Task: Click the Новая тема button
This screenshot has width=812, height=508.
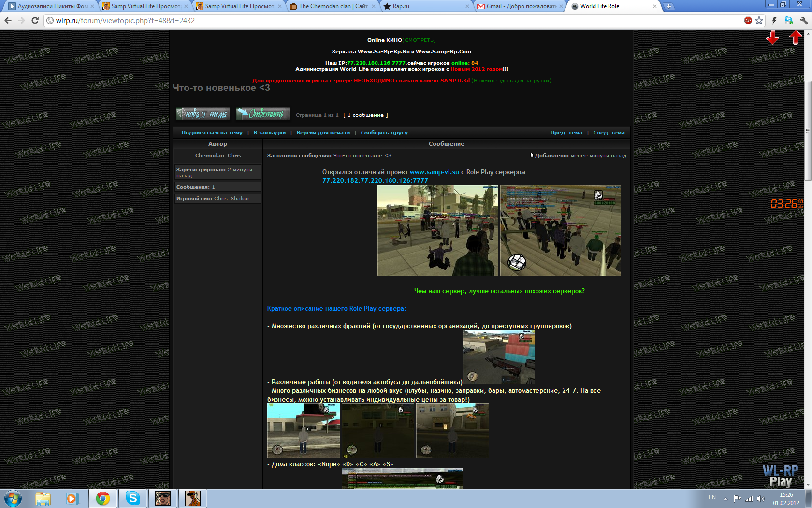Action: coord(203,114)
